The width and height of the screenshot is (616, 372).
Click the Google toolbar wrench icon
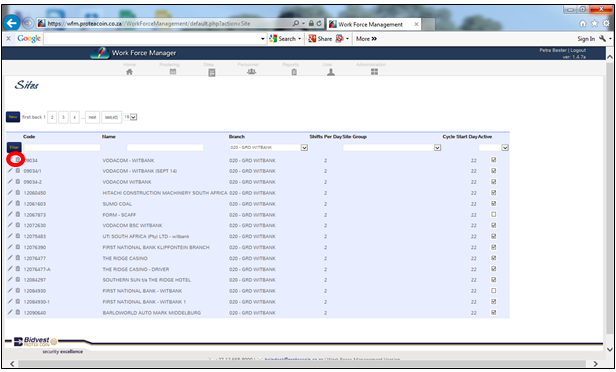coord(602,38)
